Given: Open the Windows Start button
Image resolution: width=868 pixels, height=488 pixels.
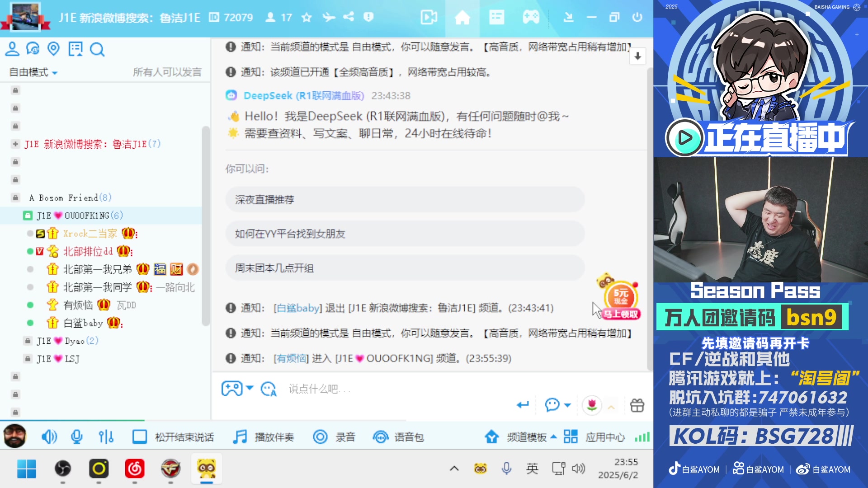Looking at the screenshot, I should [26, 469].
